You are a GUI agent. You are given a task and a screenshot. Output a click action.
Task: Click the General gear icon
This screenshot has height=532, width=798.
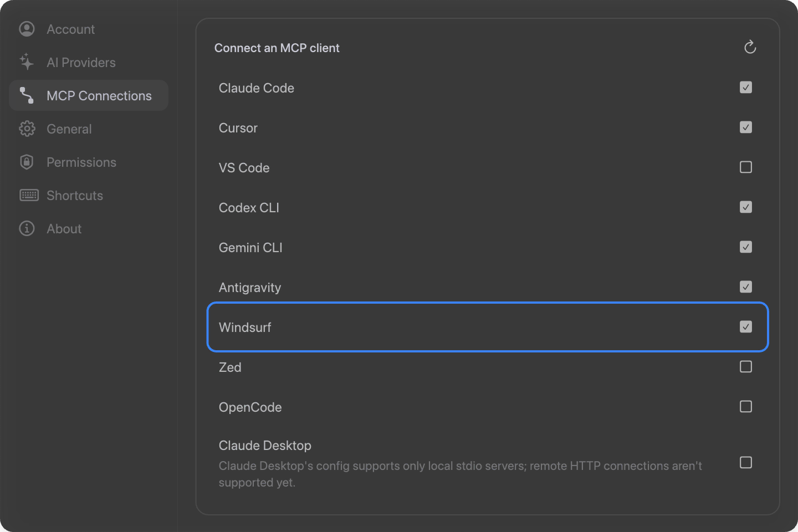(27, 129)
